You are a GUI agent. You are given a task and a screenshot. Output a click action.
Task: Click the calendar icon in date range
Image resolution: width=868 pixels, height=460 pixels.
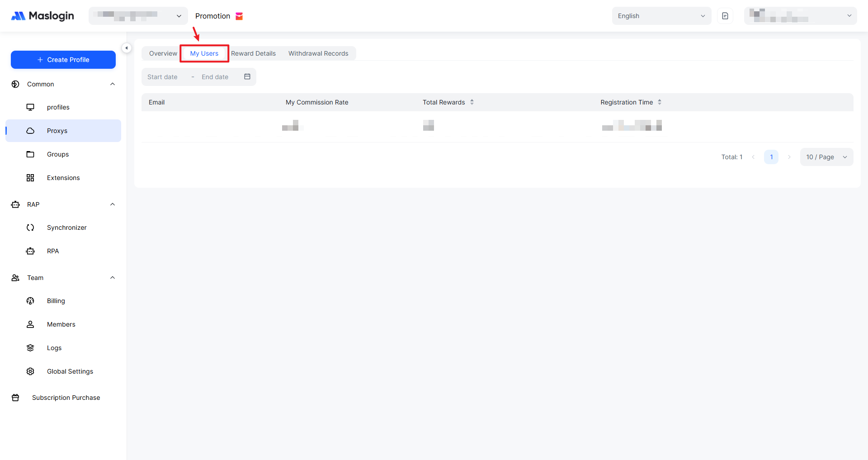[247, 77]
